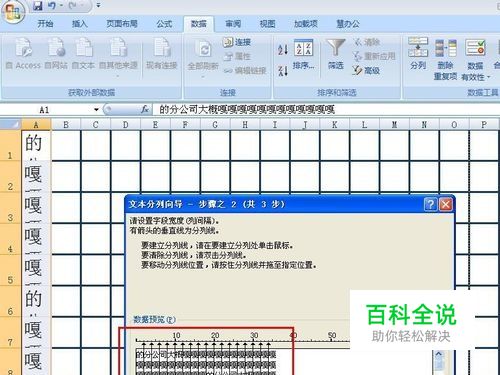Open 高级 advanced filter
Image resolution: width=500 pixels, height=375 pixels.
[367, 71]
